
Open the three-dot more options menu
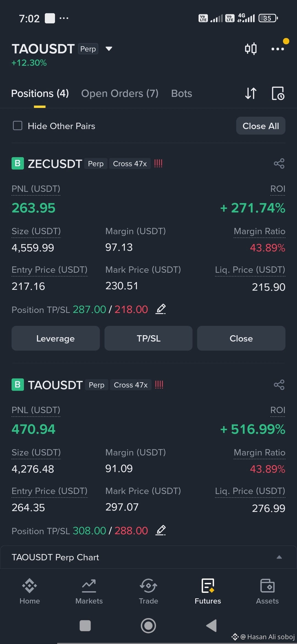[278, 49]
